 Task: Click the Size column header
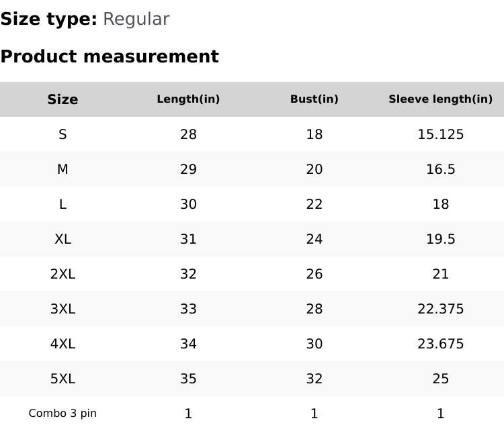tap(62, 99)
